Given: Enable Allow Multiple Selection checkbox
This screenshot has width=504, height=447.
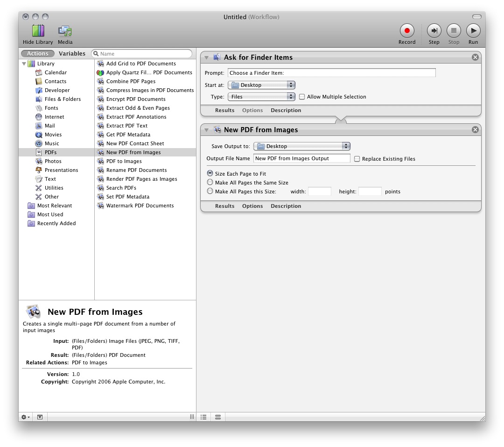Looking at the screenshot, I should 302,97.
